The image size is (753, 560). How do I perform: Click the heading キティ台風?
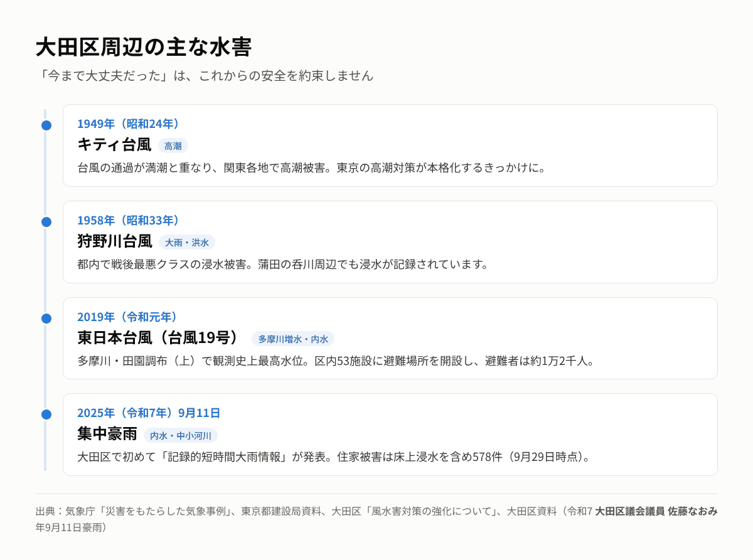pyautogui.click(x=114, y=145)
